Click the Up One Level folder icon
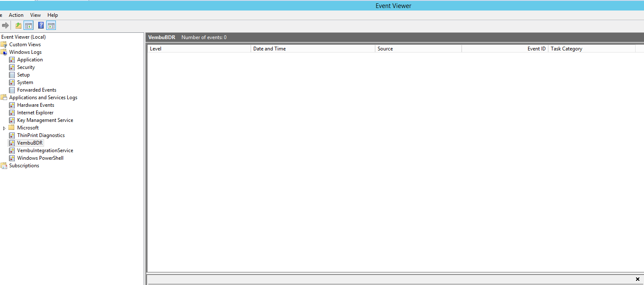The height and width of the screenshot is (285, 644). click(x=18, y=26)
